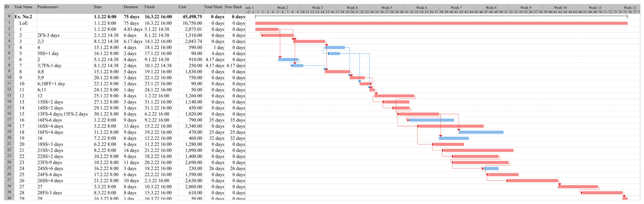Click the blue Gantt bar for the 910.00 cost row

click(x=288, y=60)
